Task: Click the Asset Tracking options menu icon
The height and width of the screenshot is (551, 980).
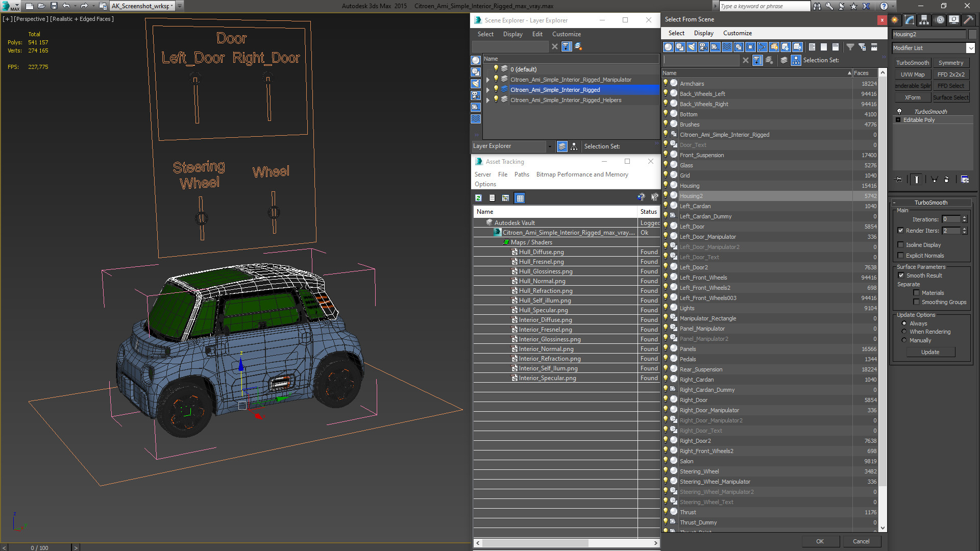Action: tap(484, 184)
